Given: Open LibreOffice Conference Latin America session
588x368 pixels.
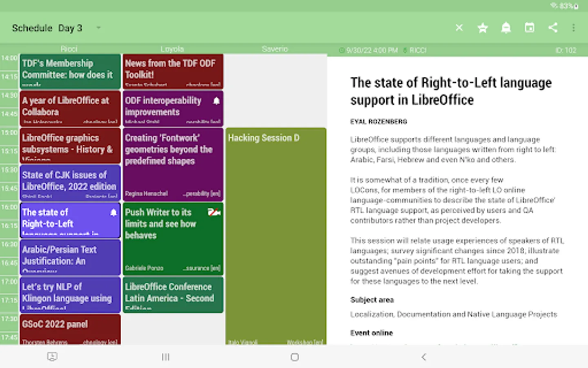Looking at the screenshot, I should 173,295.
